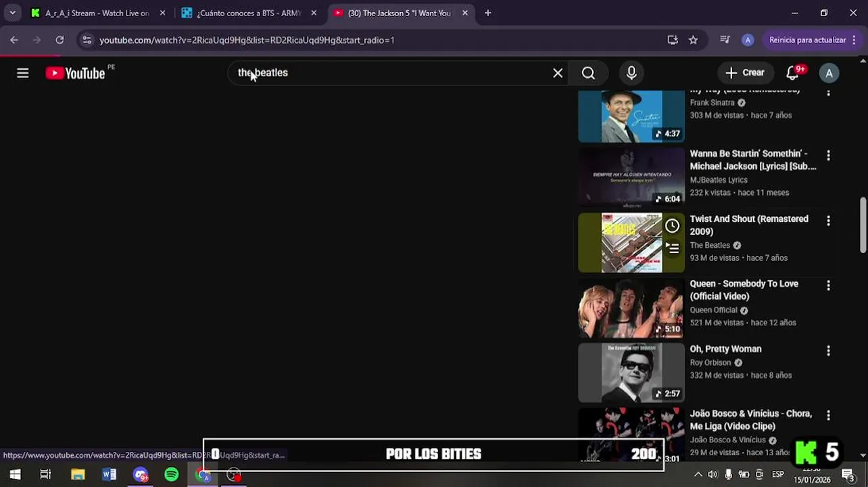Open options for Somebody To Love video
Image resolution: width=868 pixels, height=487 pixels.
click(x=828, y=285)
